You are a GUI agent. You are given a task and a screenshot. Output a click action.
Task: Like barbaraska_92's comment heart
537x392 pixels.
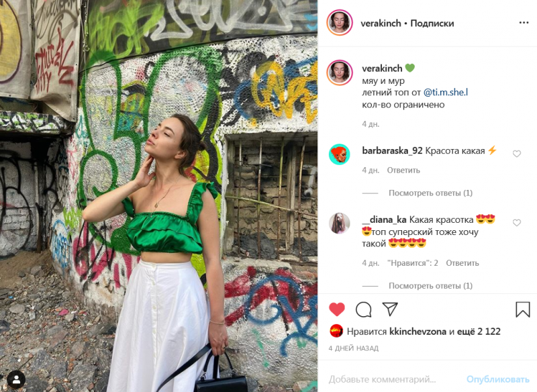pyautogui.click(x=516, y=154)
